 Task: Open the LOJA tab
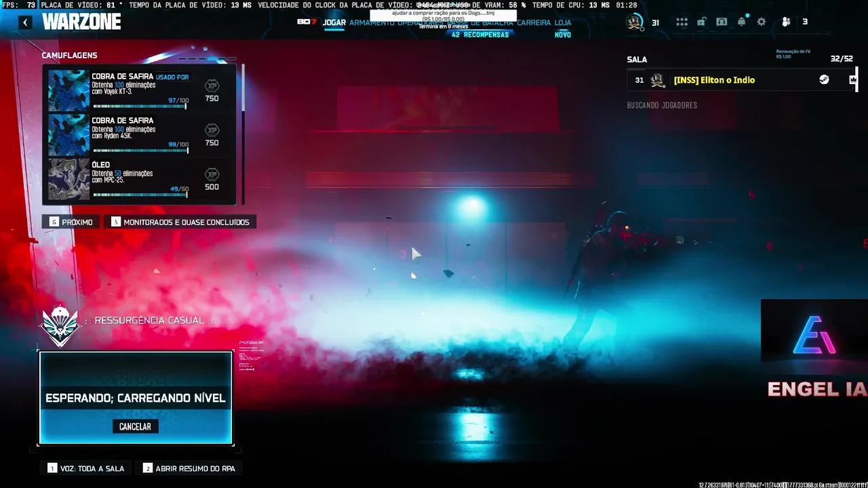tap(563, 22)
